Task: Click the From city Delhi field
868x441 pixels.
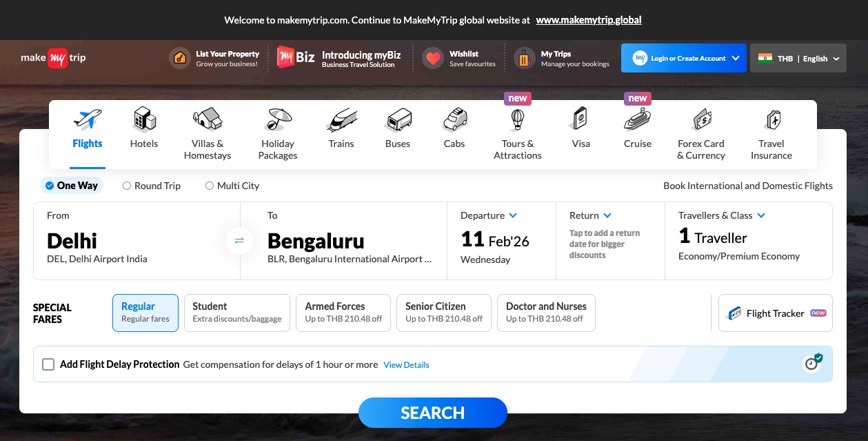Action: (137, 241)
